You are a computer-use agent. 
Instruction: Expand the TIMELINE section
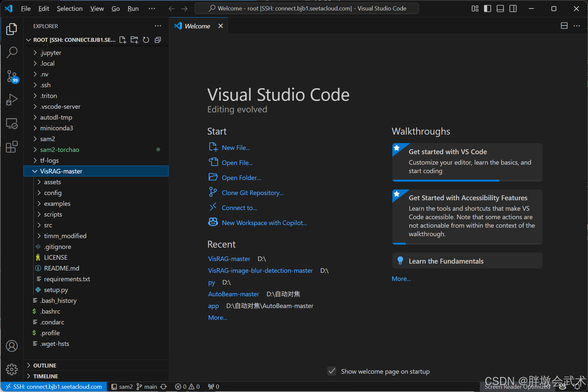[96, 376]
